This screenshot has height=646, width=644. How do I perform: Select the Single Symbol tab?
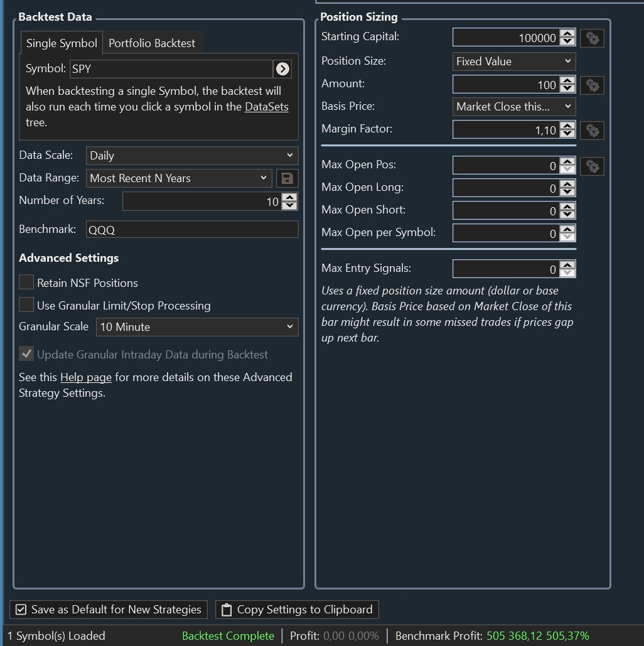[x=62, y=43]
